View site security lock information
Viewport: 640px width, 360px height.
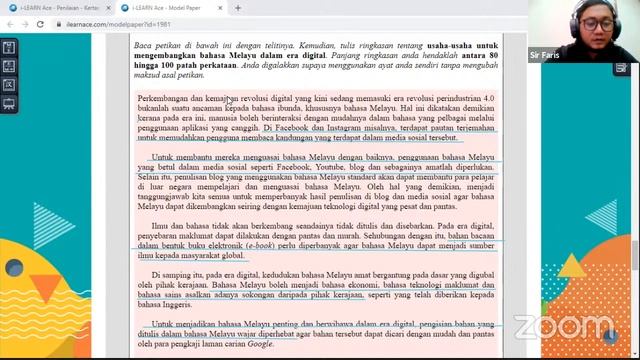coord(59,24)
